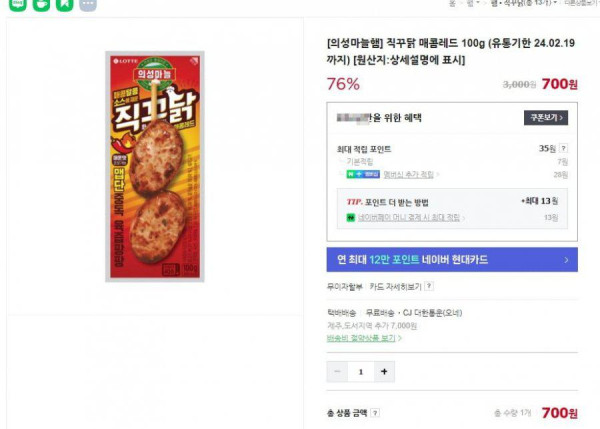The image size is (600, 429).
Task: Click the first green icon at top-left
Action: point(18,3)
